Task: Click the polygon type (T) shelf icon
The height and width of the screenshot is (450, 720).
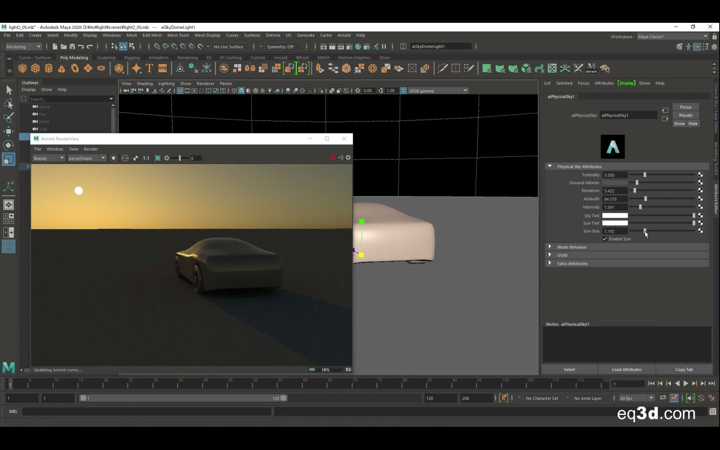Action: coord(149,69)
